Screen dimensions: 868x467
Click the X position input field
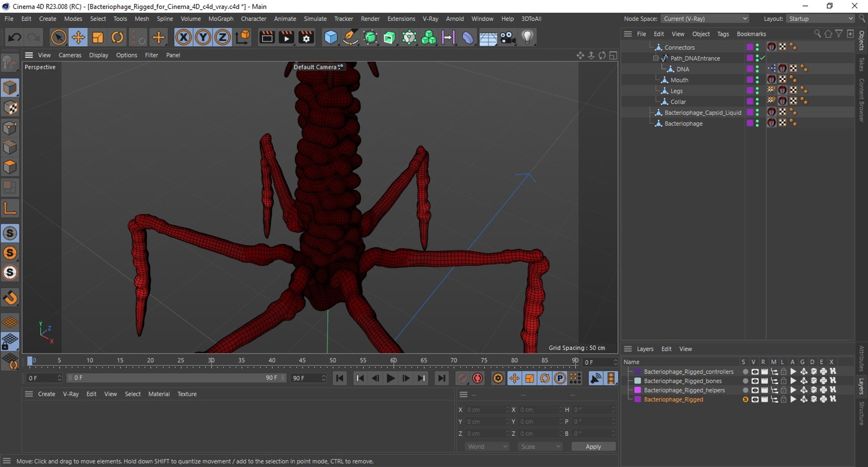(487, 410)
